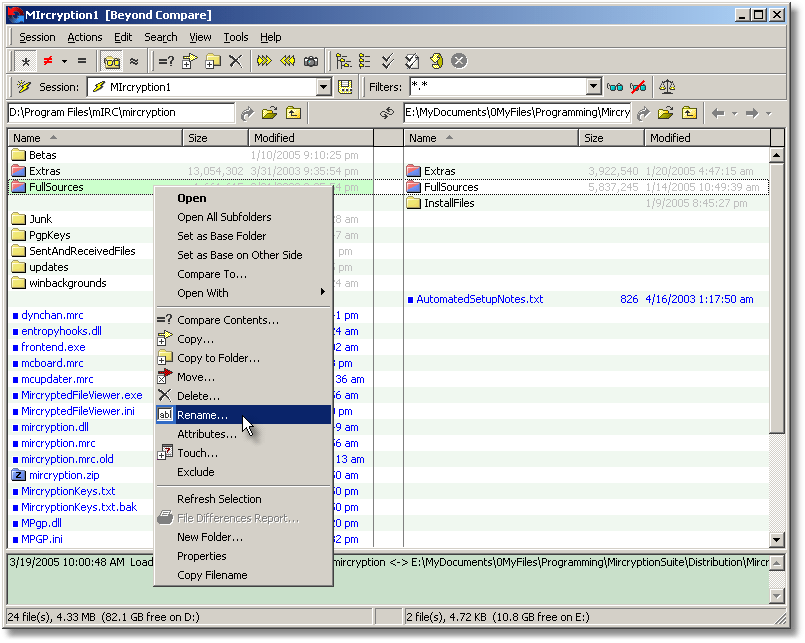Open the Filters combo box dropdown

click(x=593, y=86)
